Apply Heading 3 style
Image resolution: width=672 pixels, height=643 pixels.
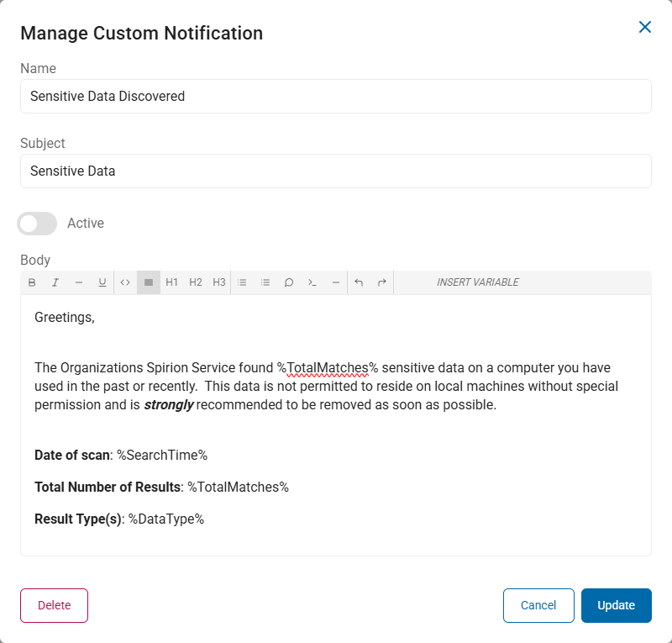219,282
